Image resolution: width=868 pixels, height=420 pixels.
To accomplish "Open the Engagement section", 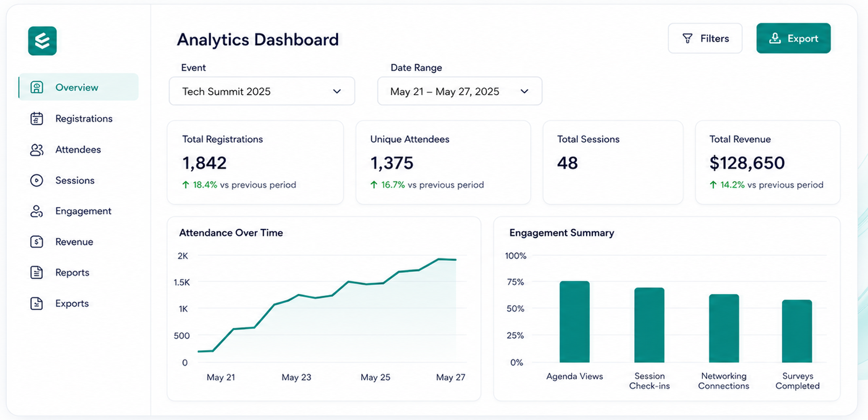I will pos(78,211).
